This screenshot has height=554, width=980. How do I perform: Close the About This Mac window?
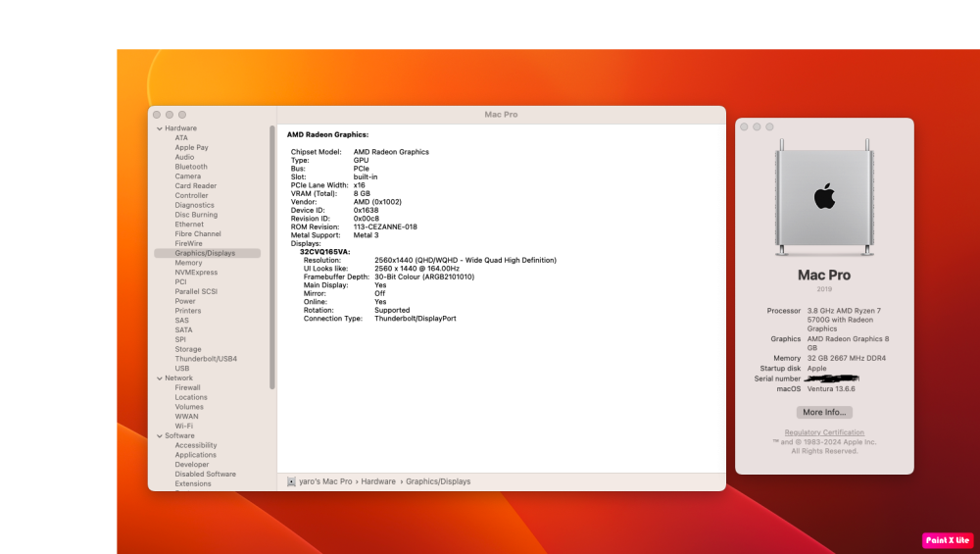click(x=744, y=126)
